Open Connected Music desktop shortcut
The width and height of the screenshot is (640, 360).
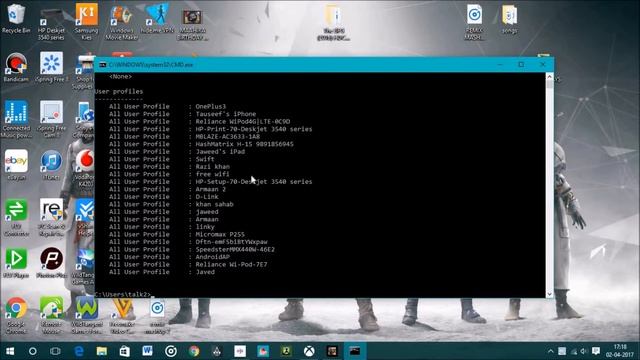tap(16, 119)
